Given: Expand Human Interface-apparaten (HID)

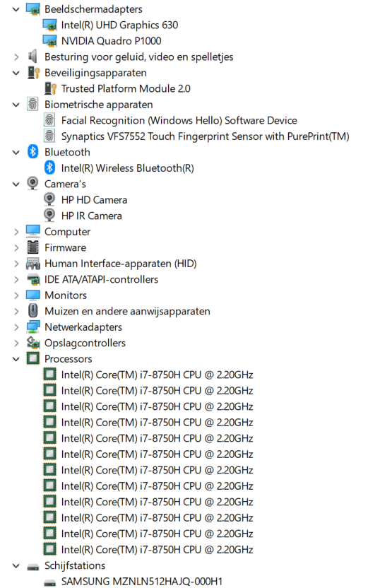Looking at the screenshot, I should tap(16, 264).
